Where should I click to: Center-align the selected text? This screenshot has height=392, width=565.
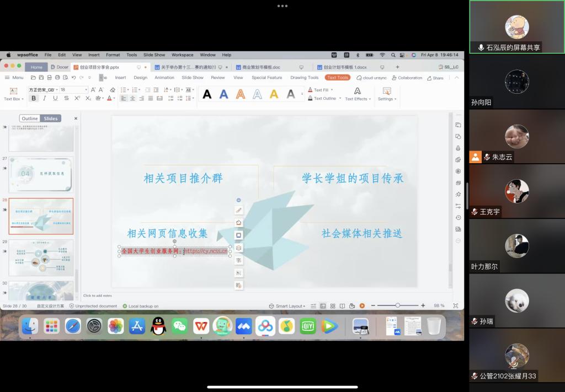(x=133, y=98)
